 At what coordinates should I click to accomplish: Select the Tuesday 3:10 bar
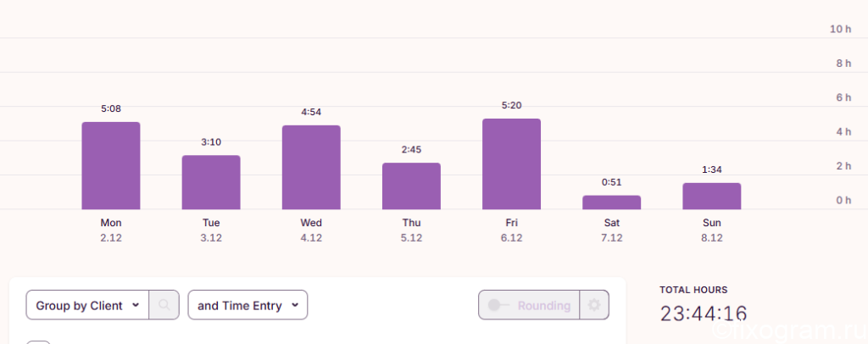[211, 182]
